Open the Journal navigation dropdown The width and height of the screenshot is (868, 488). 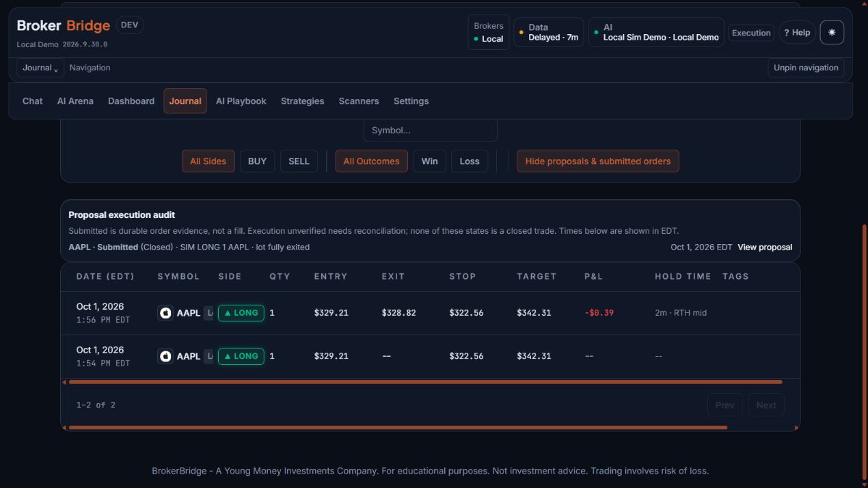tap(40, 68)
